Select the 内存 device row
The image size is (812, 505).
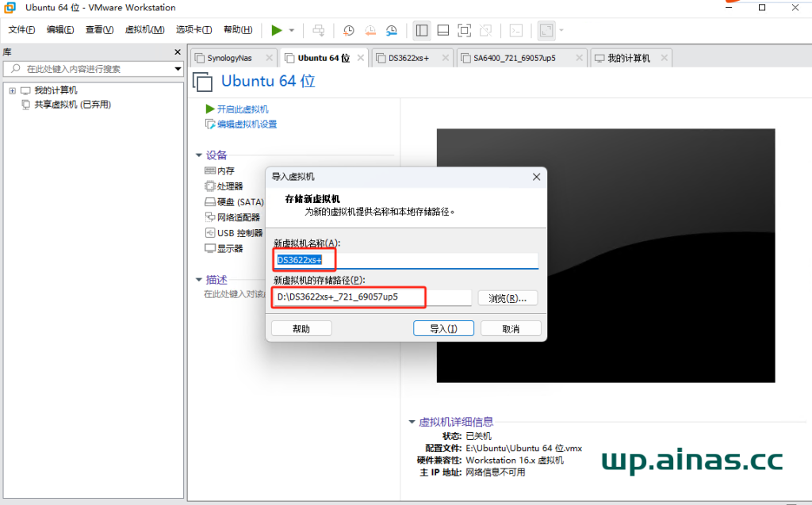click(x=220, y=171)
